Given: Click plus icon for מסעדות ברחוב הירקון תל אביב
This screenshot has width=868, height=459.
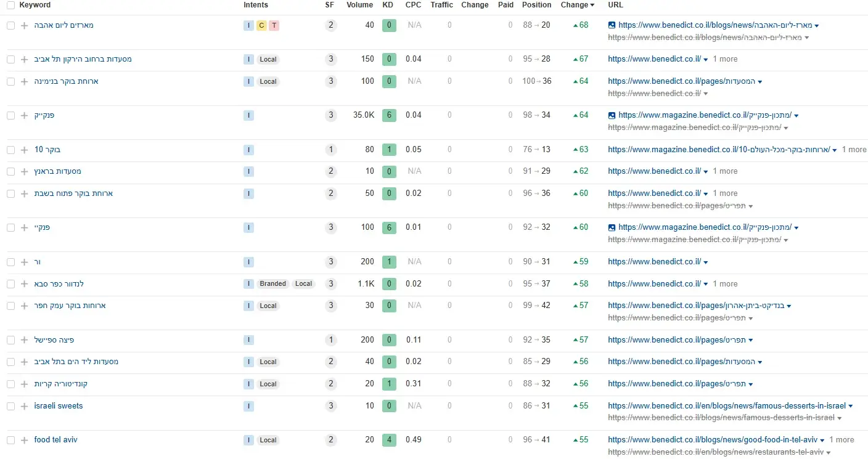Looking at the screenshot, I should click(24, 59).
